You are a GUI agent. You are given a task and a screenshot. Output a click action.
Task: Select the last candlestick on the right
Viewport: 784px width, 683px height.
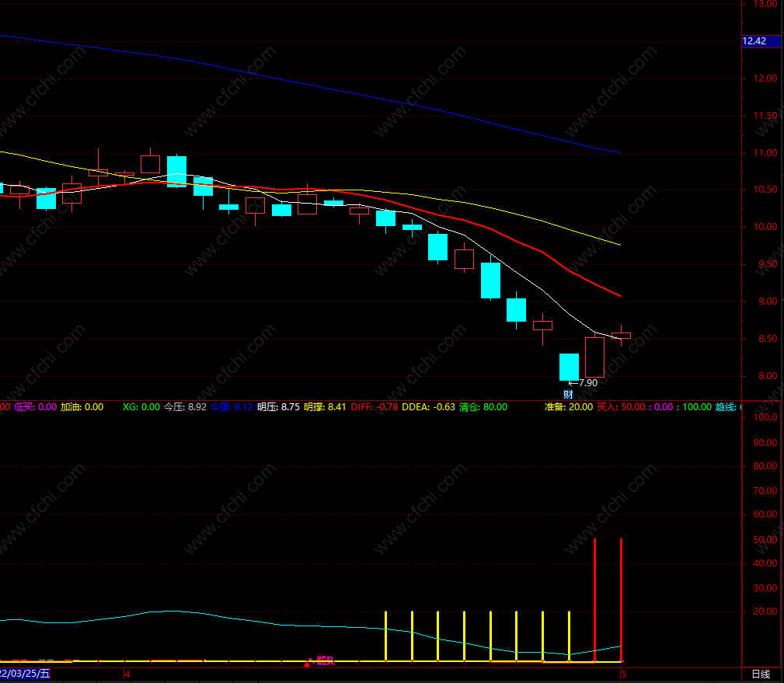[x=621, y=336]
